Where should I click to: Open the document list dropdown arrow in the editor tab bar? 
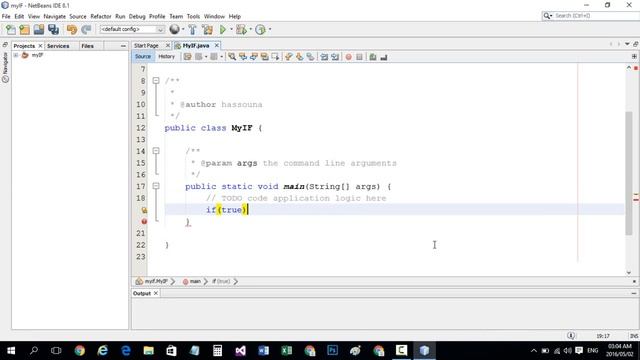(x=627, y=44)
